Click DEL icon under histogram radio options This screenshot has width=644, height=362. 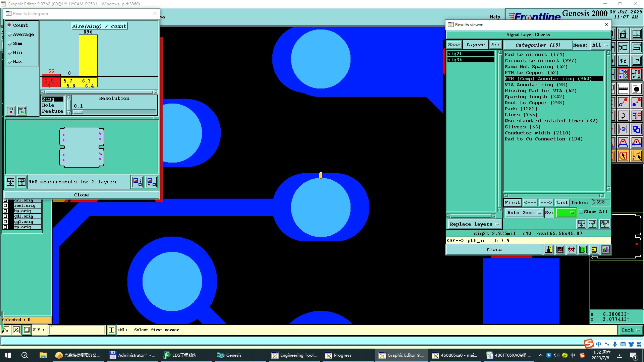pos(11,110)
